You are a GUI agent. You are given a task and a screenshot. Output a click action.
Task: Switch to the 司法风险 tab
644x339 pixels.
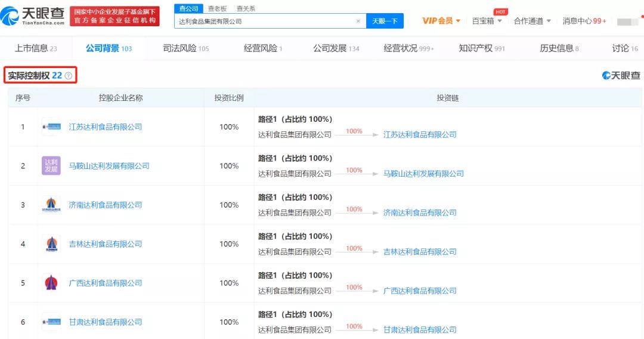185,48
